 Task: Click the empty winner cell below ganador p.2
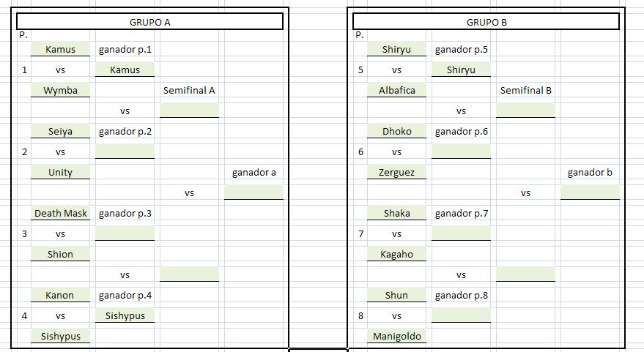tap(125, 152)
